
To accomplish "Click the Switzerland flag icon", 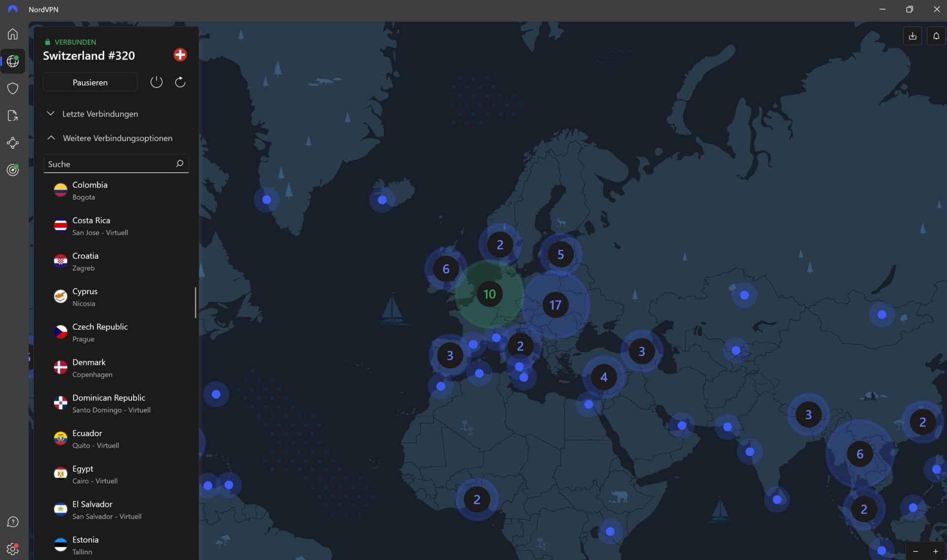I will 180,55.
